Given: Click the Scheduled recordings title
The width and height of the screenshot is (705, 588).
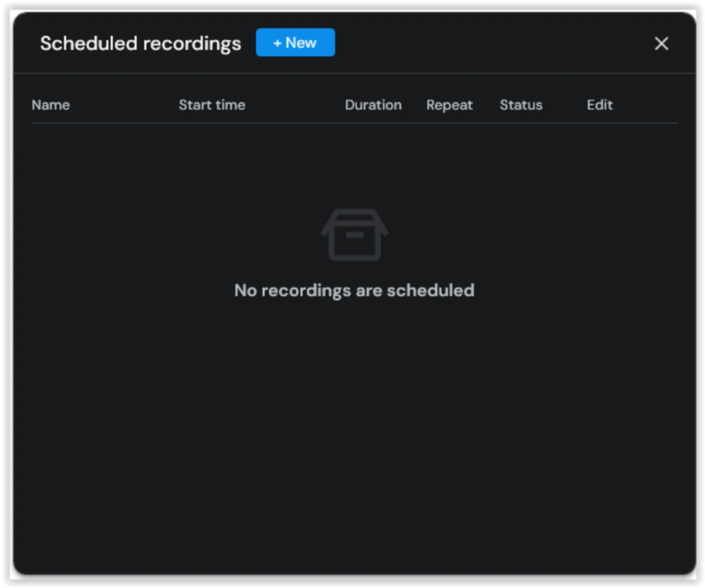Looking at the screenshot, I should click(x=141, y=44).
